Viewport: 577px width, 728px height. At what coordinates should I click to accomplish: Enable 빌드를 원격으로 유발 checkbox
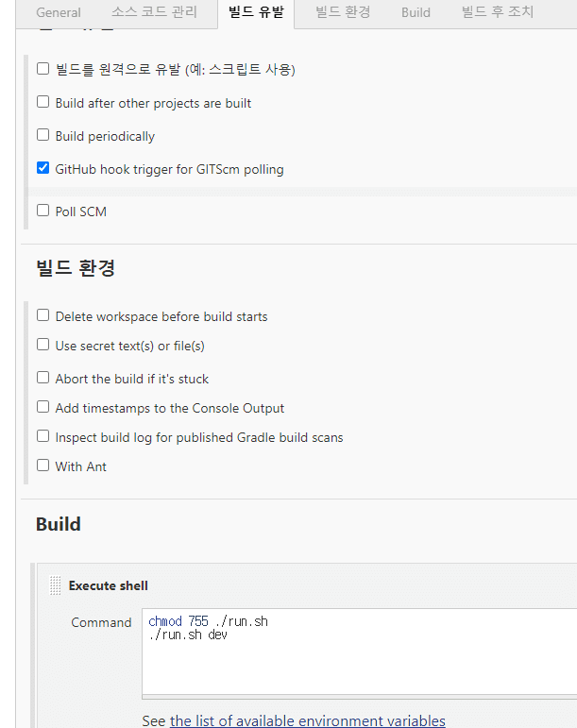[43, 69]
